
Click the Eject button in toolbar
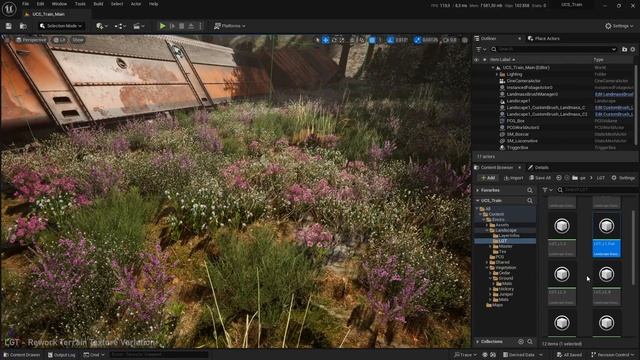point(191,26)
